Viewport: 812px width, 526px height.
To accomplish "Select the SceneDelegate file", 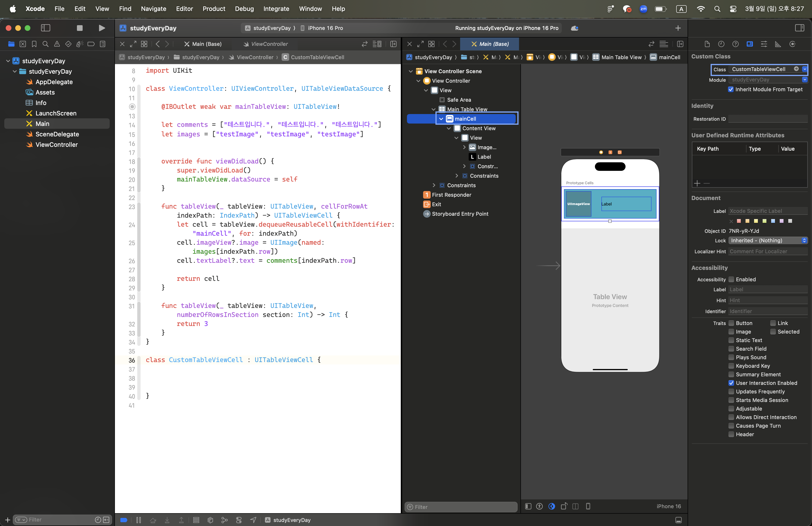I will [x=57, y=134].
